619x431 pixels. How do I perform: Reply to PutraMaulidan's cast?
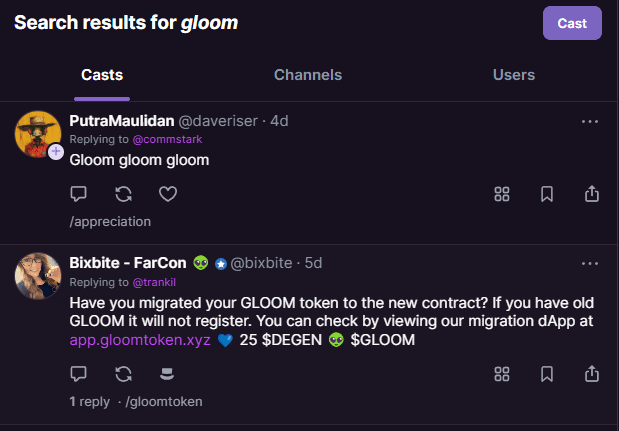78,194
